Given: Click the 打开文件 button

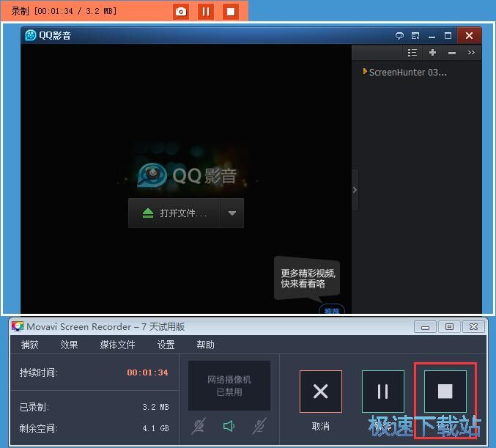Looking at the screenshot, I should [175, 213].
